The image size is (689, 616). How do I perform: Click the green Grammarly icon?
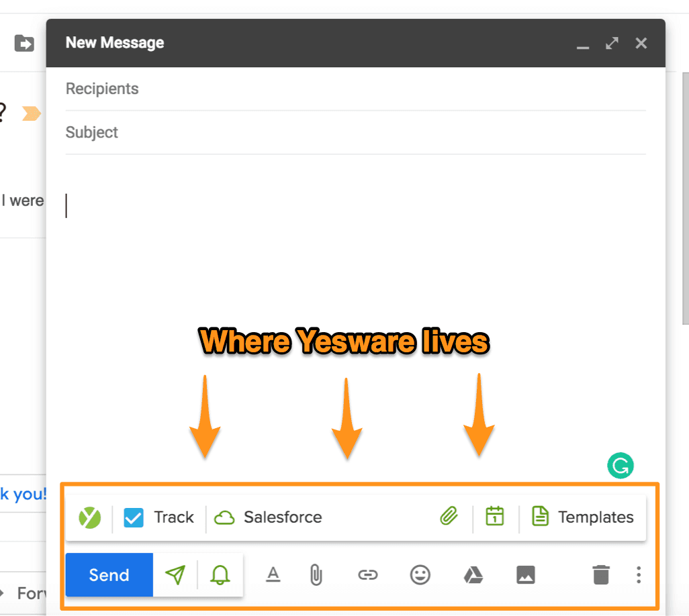pyautogui.click(x=621, y=466)
